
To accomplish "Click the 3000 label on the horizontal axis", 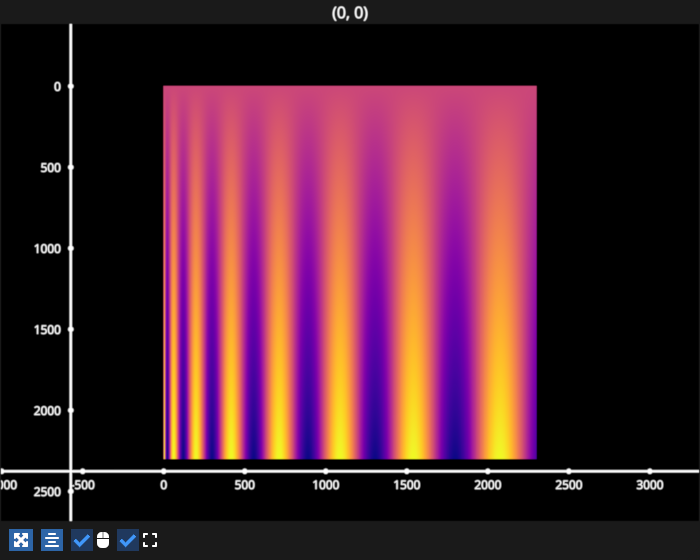I will coord(649,485).
